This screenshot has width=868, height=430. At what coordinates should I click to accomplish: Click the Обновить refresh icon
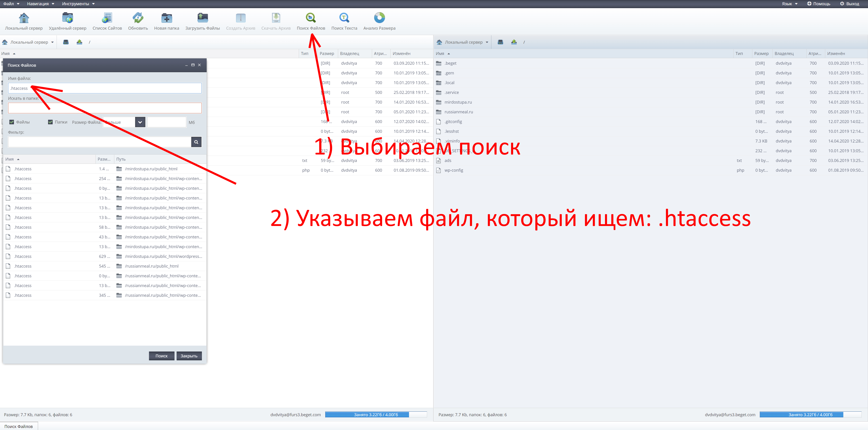[x=138, y=18]
